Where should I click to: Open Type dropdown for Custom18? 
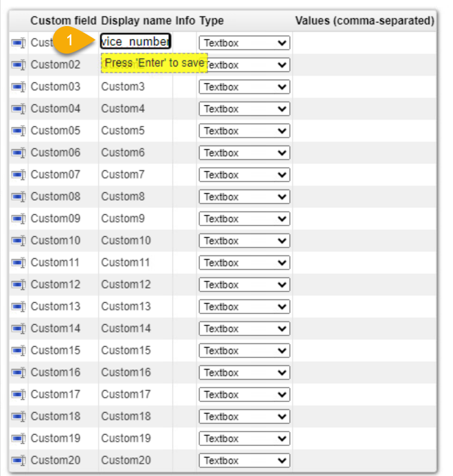(244, 416)
